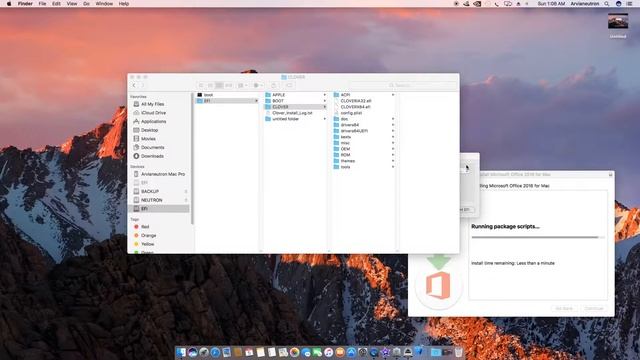640x360 pixels.
Task: Select the EFI folder in first column
Action: pyautogui.click(x=227, y=101)
